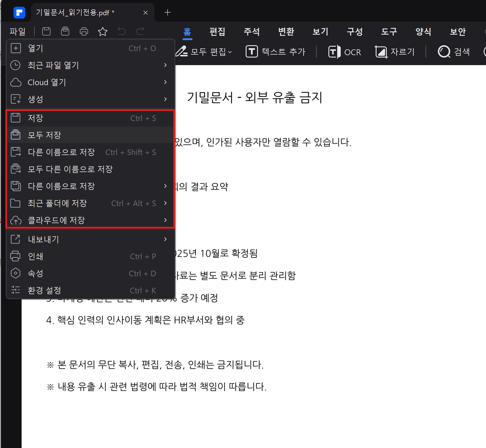Click the 자르기 crop tool
The image size is (486, 448).
(395, 52)
